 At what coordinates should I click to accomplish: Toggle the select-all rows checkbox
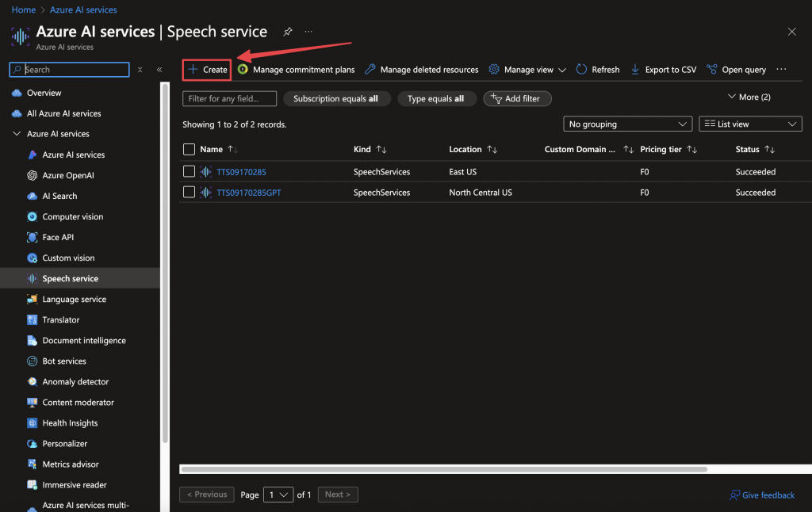(189, 150)
